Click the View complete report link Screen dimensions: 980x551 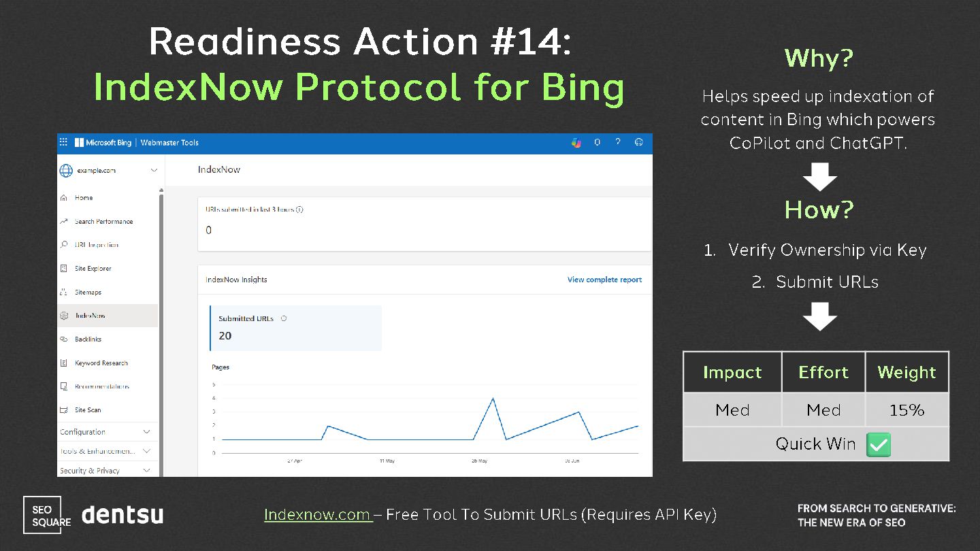[x=604, y=280]
